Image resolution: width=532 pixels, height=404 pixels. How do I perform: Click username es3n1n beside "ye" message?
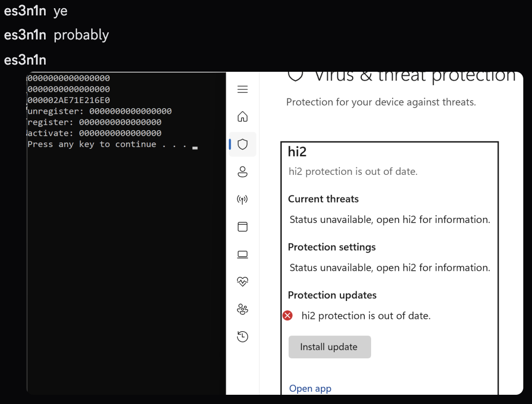(x=25, y=11)
